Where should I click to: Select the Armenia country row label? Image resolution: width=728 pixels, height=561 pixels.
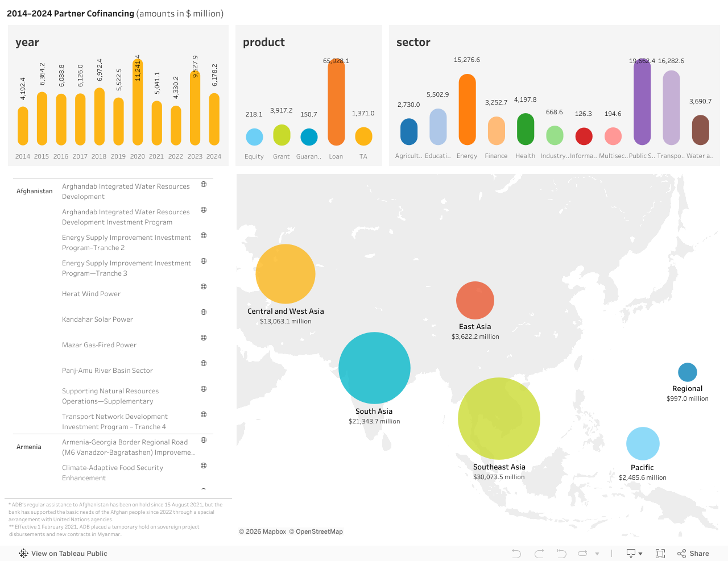pyautogui.click(x=29, y=447)
